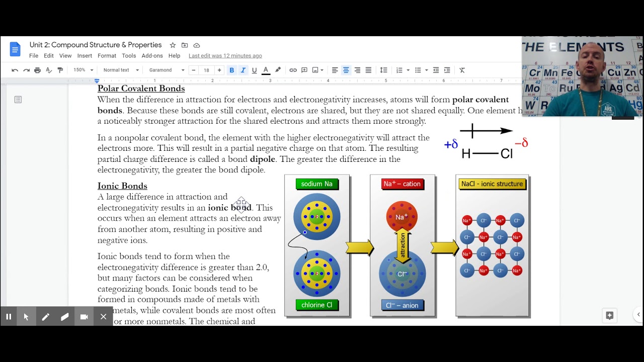
Task: Open the Google Docs home icon
Action: click(15, 49)
